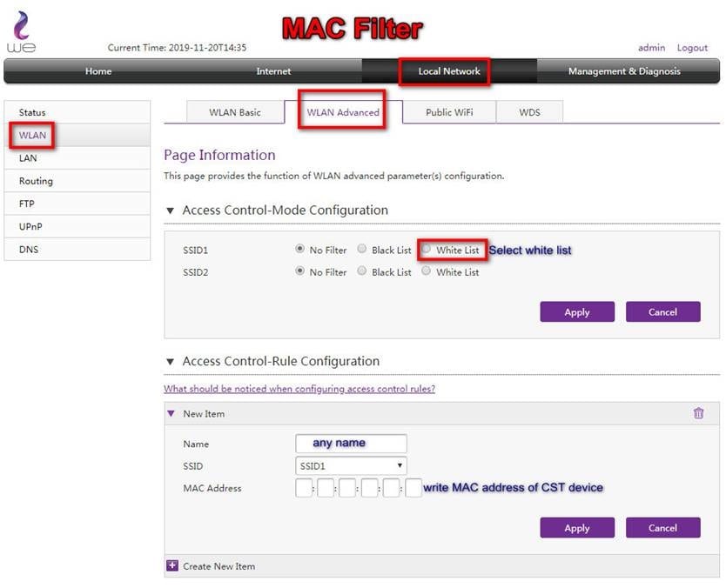Open UPnP in the sidebar

(77, 226)
